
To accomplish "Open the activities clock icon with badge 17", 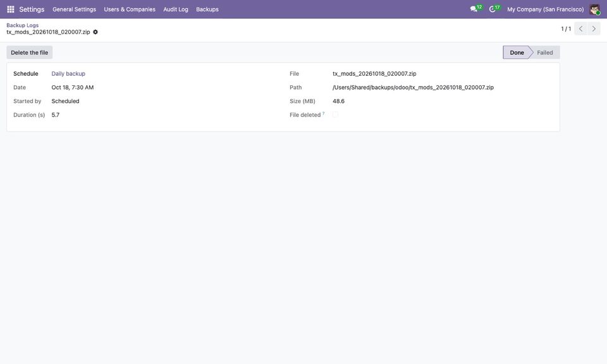I will tap(494, 8).
